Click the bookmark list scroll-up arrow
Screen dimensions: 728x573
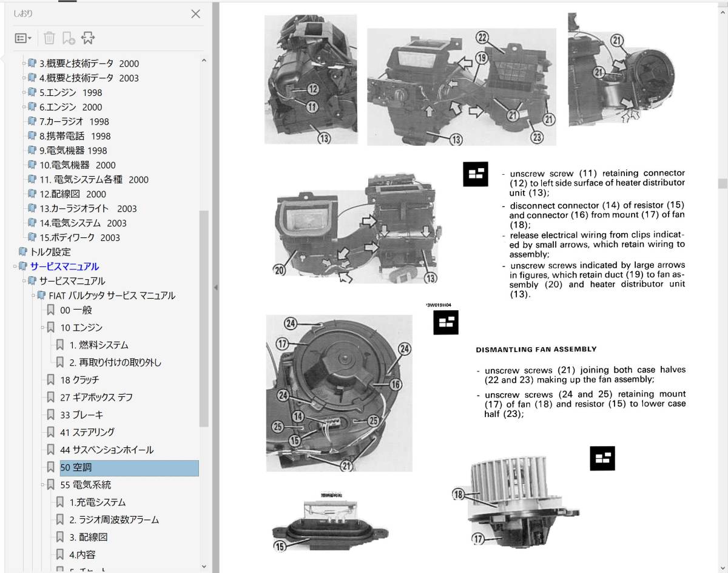tap(204, 59)
